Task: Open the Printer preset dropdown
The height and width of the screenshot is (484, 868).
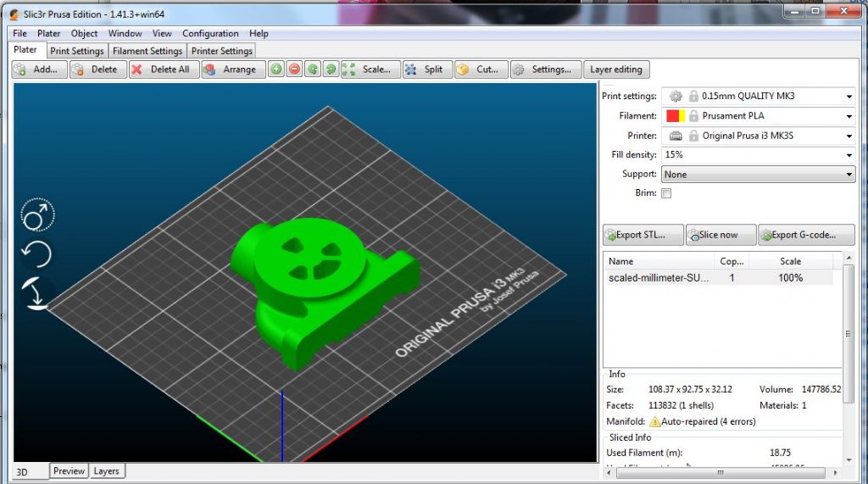Action: click(x=759, y=136)
